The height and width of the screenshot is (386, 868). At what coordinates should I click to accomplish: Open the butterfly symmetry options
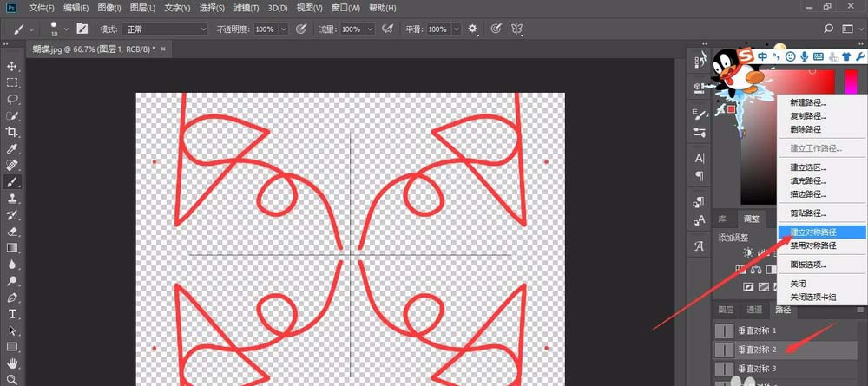pyautogui.click(x=516, y=29)
